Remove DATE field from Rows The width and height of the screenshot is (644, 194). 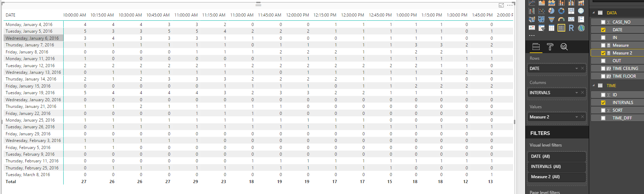click(582, 69)
